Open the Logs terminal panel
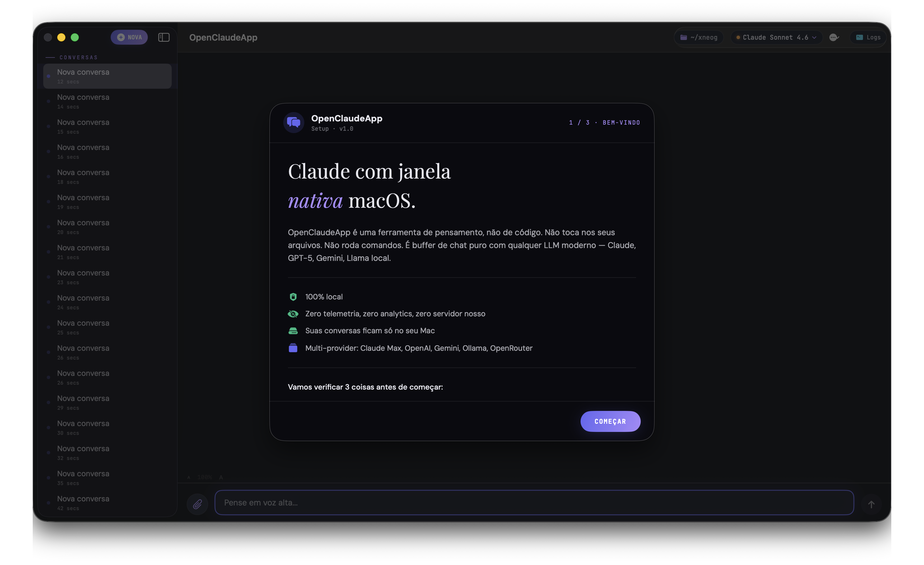Viewport: 924px width, 565px height. coord(868,37)
